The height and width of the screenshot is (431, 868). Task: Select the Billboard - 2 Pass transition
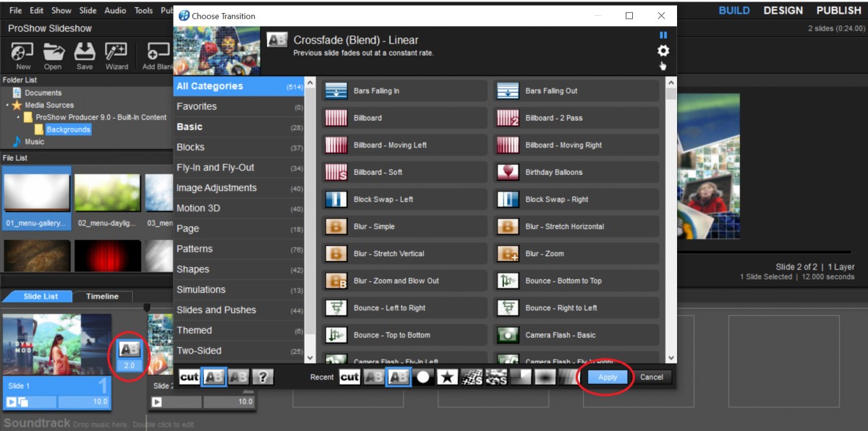576,118
